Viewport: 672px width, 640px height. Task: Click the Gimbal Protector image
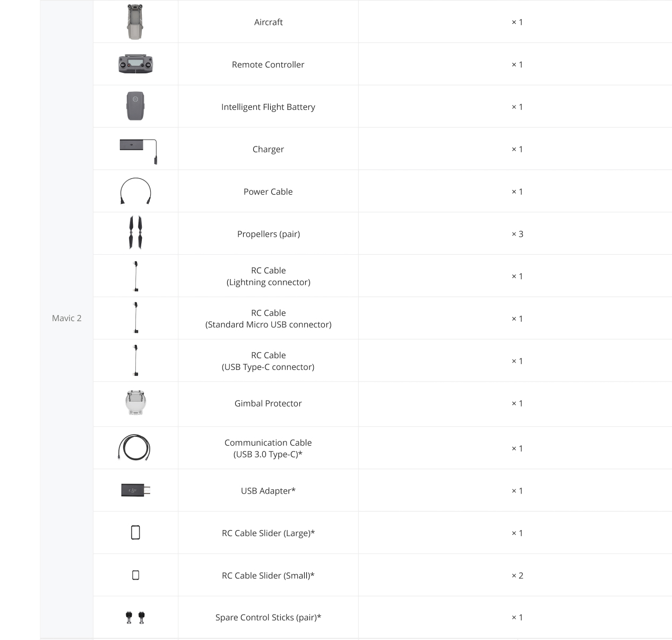click(135, 403)
